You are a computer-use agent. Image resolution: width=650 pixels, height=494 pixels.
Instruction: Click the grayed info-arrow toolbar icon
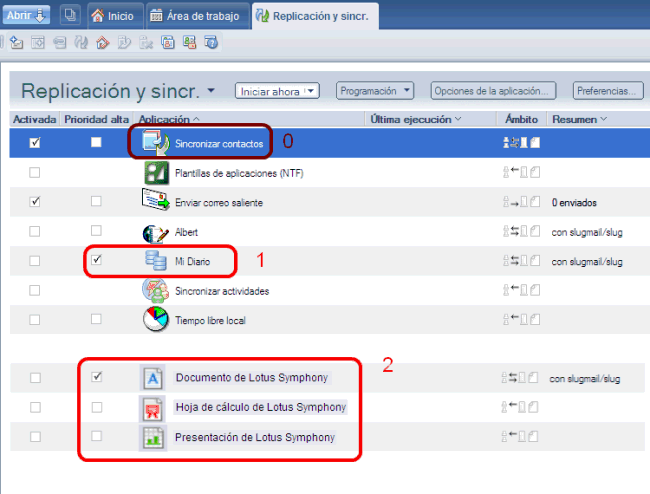(124, 42)
